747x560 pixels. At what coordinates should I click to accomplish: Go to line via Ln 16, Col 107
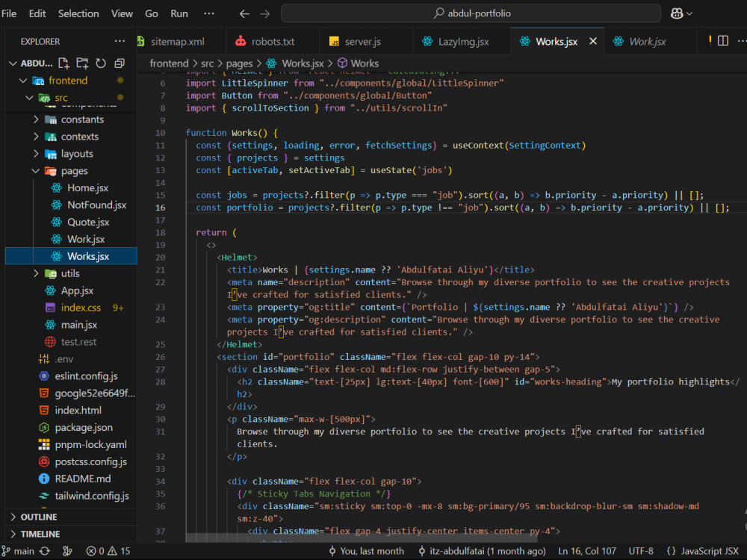pyautogui.click(x=587, y=551)
